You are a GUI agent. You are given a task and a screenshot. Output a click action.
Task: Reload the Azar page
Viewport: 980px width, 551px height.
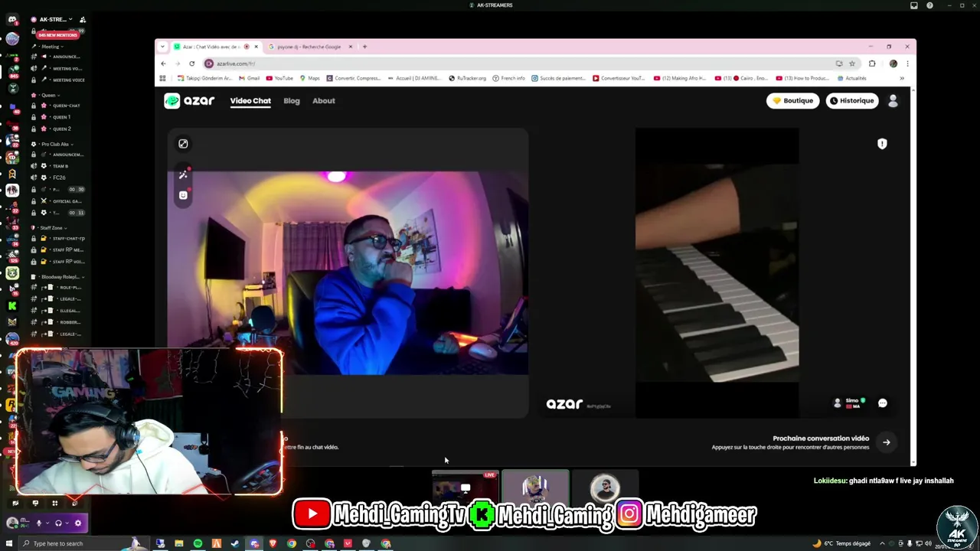click(x=191, y=64)
